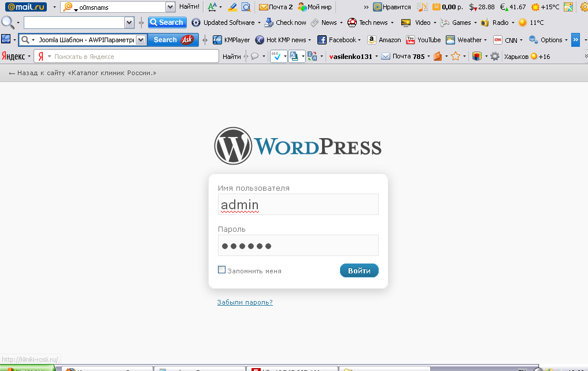Open dropdown of the Joomla Шаблон search box
This screenshot has height=371, width=588.
pos(141,40)
